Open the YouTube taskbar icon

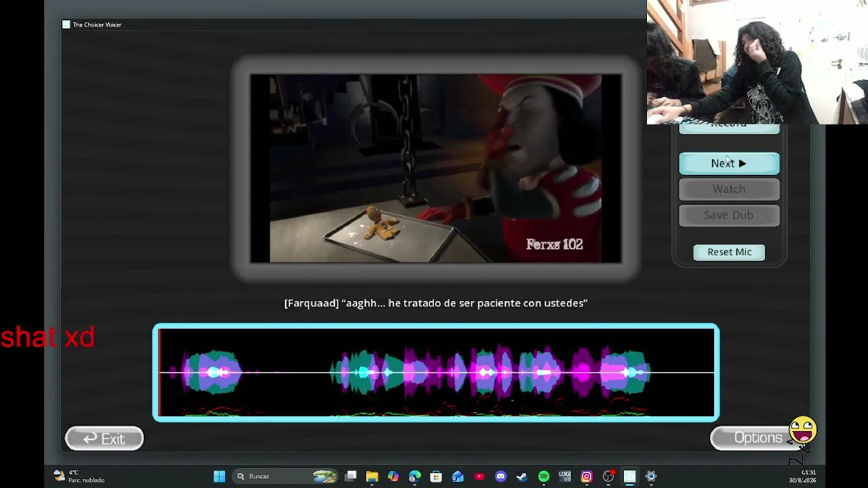point(479,476)
